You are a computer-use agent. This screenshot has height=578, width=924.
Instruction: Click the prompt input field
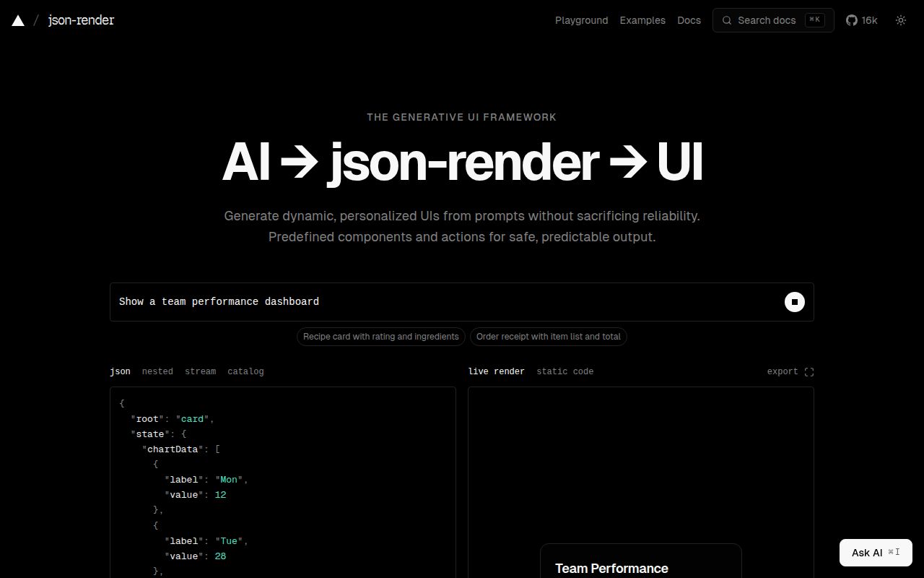point(462,302)
